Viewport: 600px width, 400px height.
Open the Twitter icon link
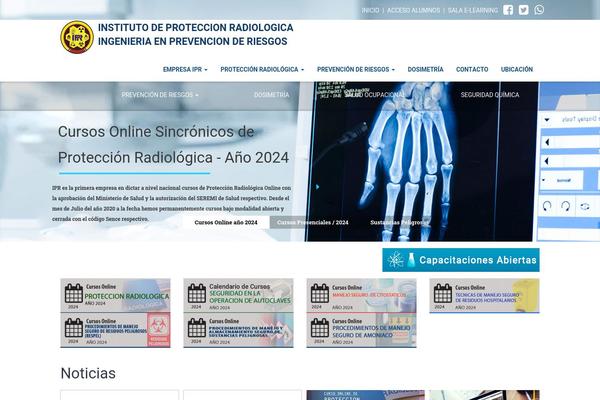pyautogui.click(x=523, y=10)
